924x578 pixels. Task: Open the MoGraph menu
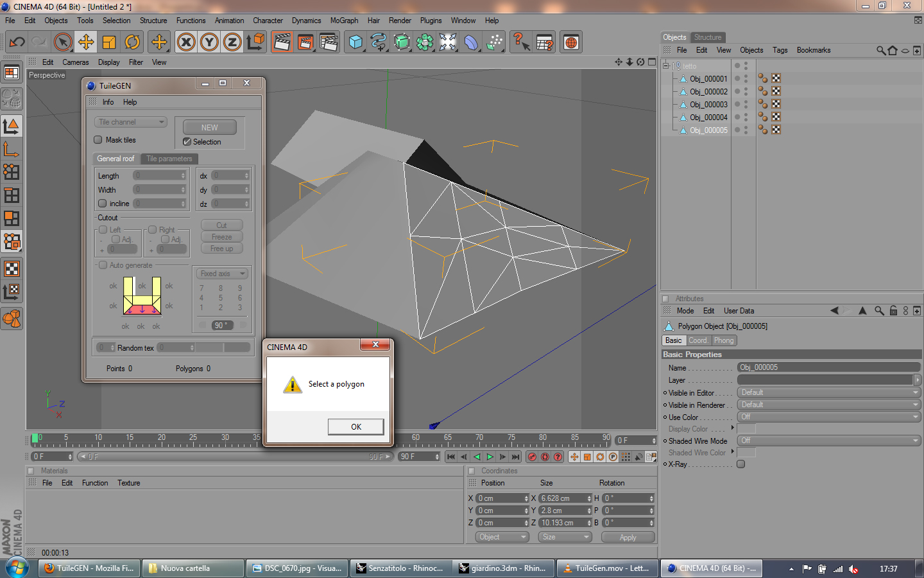click(344, 21)
